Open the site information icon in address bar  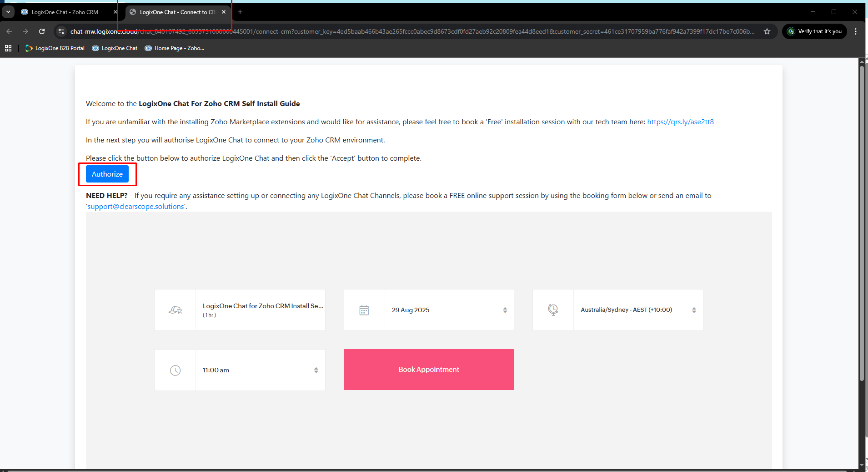[61, 31]
